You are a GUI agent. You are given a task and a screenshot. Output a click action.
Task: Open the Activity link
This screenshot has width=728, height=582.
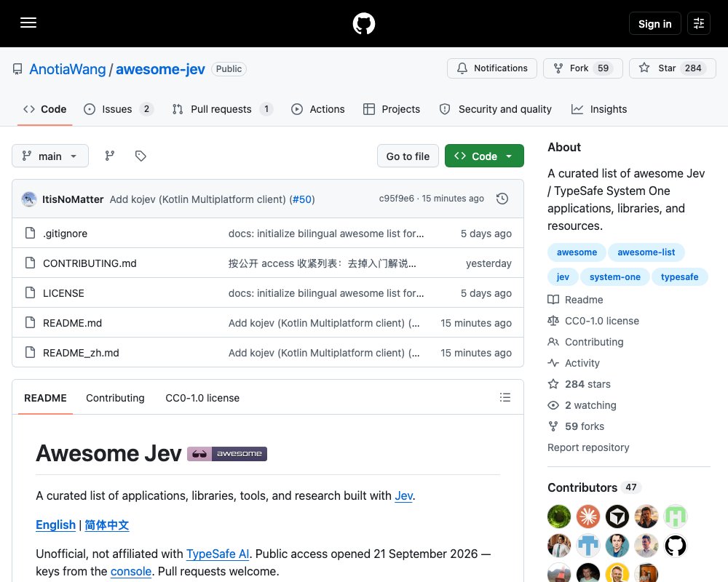point(574,363)
